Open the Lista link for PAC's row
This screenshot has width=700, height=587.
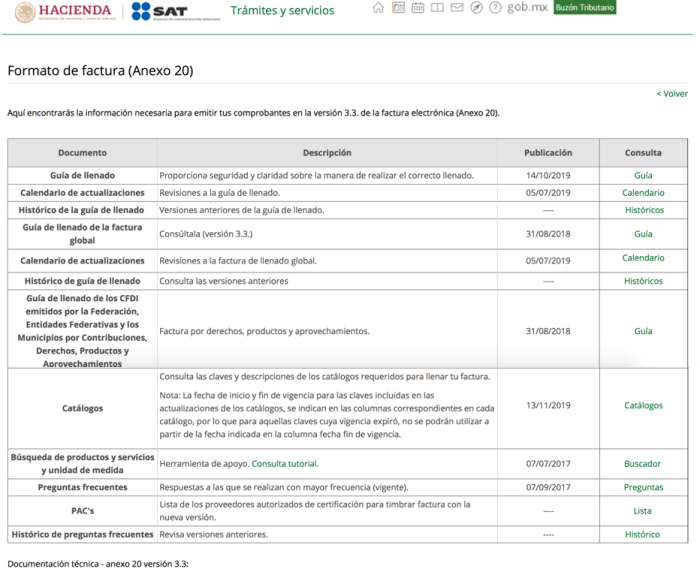(643, 510)
